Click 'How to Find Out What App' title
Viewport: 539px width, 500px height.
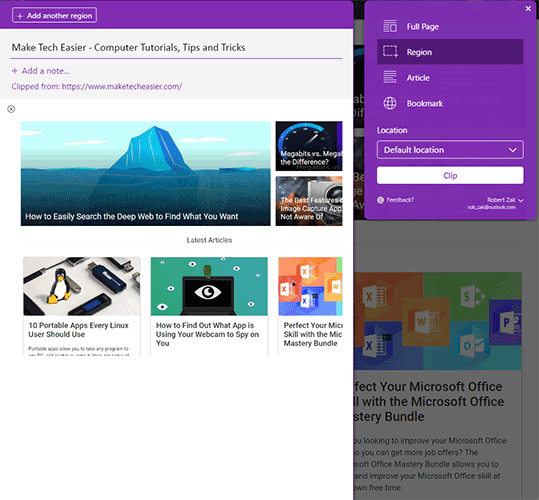tap(207, 334)
